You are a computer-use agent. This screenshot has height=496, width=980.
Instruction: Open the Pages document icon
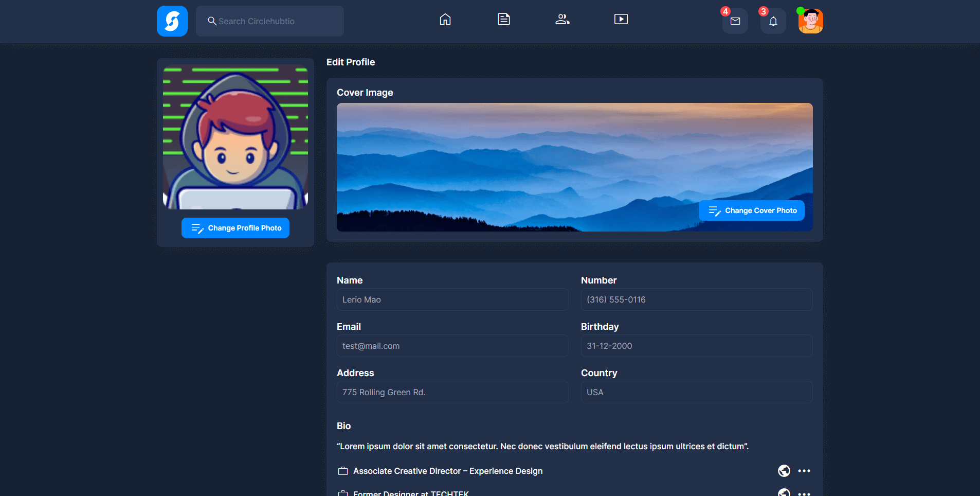pyautogui.click(x=504, y=20)
